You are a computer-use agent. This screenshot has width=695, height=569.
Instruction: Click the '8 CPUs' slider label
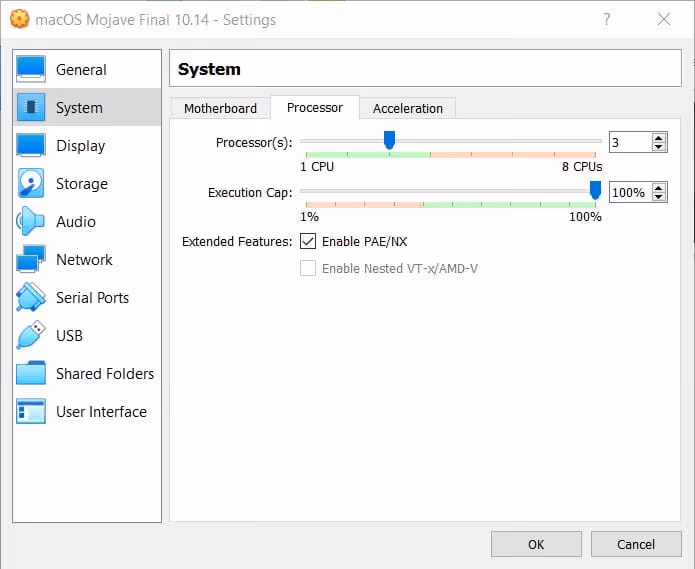582,167
